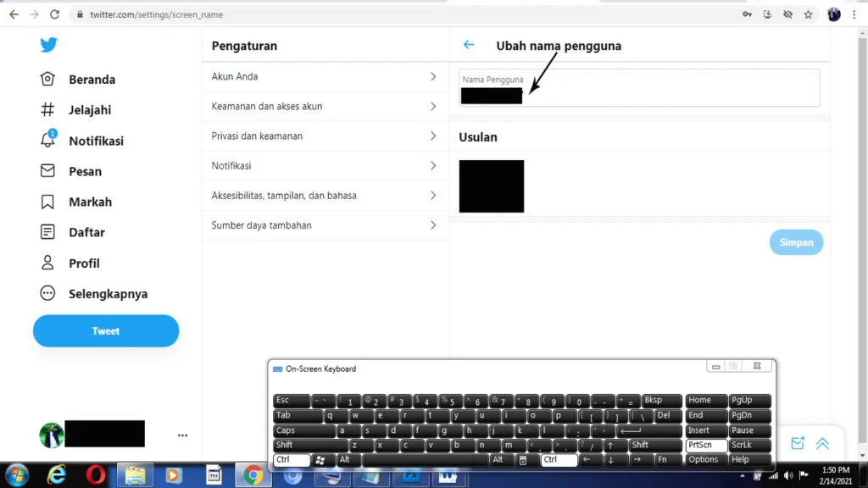Go to Pesan menu label
868x488 pixels.
(86, 171)
